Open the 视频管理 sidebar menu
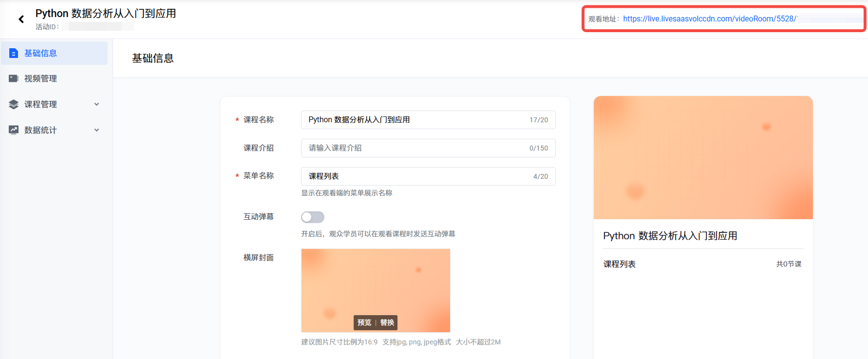Screen dimensions: 868x359 40,78
